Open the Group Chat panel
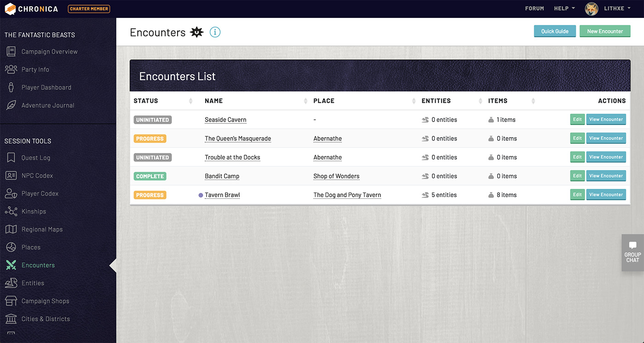The image size is (644, 343). (x=632, y=253)
